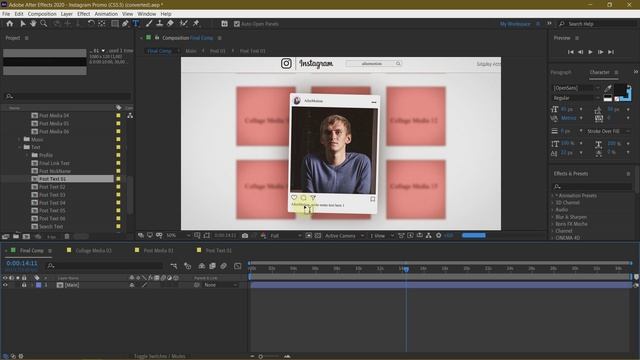Click the eyedropper in the Character panel
The height and width of the screenshot is (360, 640).
coord(608,88)
